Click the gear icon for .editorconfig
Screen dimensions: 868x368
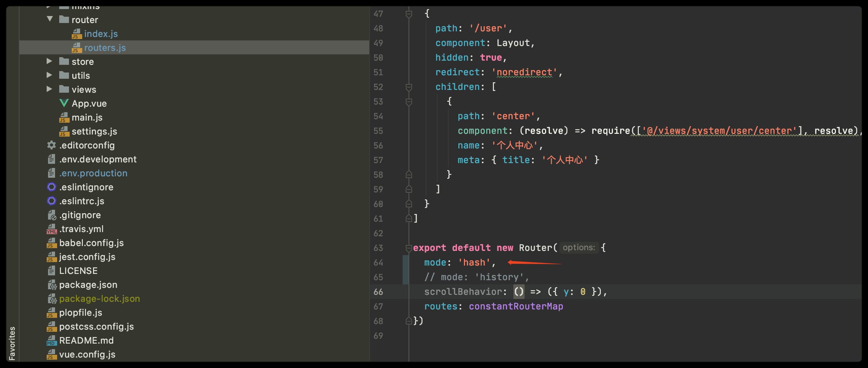(x=52, y=145)
